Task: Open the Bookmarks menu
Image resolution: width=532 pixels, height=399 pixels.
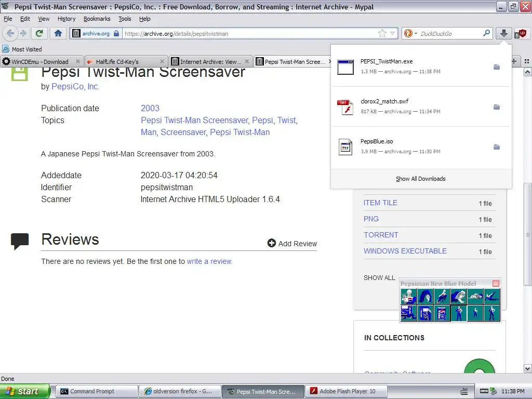Action: coord(97,19)
